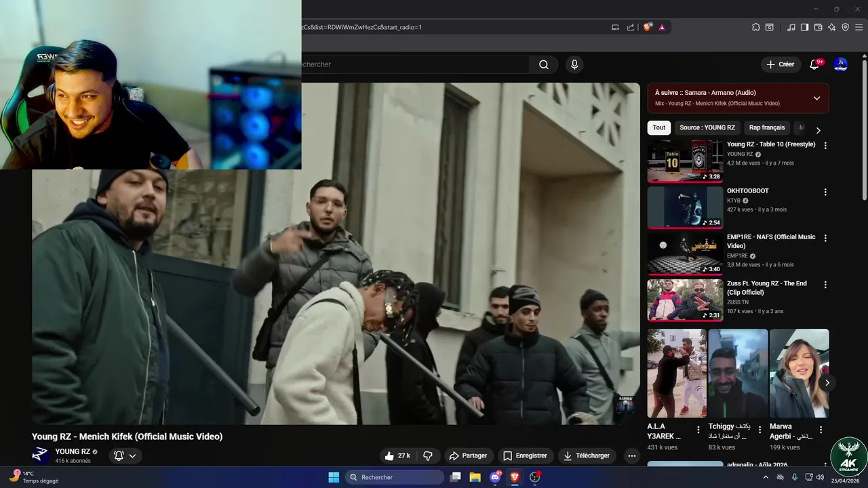This screenshot has width=868, height=488.
Task: Open more options for Table 10 video
Action: (825, 145)
